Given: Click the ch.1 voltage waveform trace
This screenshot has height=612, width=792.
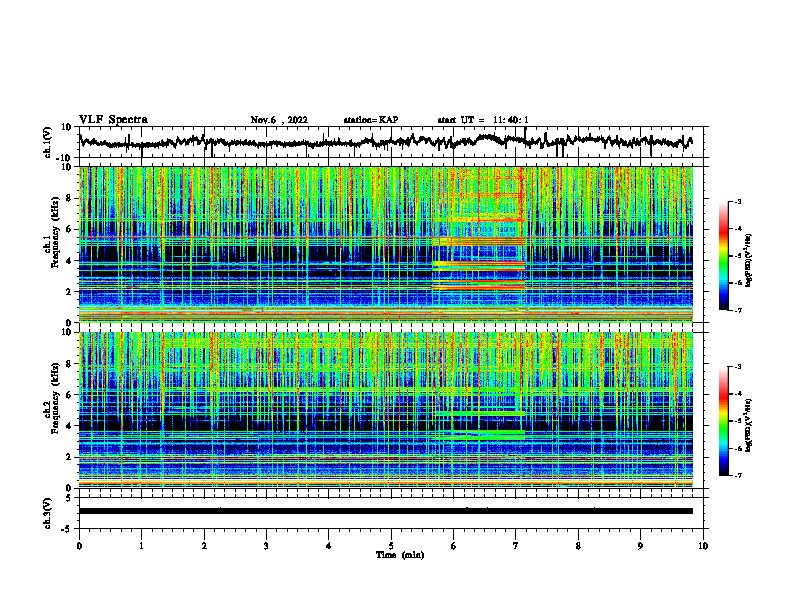Looking at the screenshot, I should click(385, 141).
